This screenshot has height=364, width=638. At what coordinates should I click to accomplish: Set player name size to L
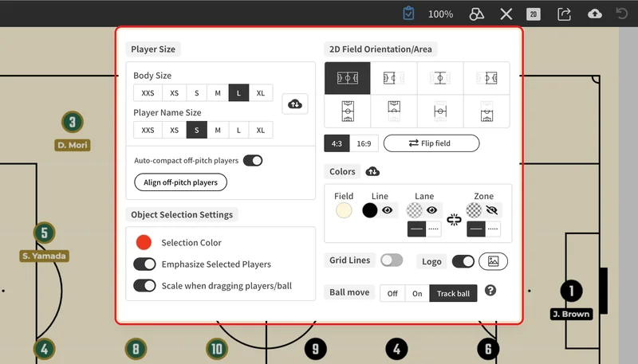(238, 130)
